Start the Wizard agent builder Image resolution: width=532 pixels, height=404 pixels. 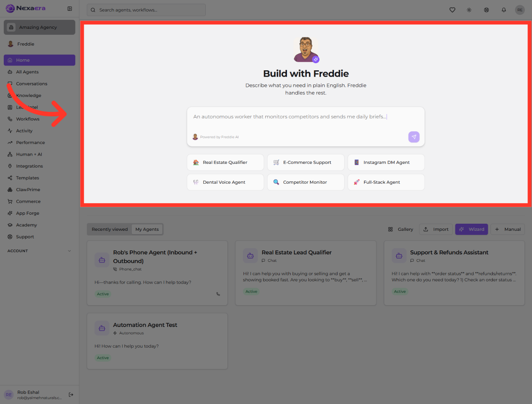pos(471,229)
